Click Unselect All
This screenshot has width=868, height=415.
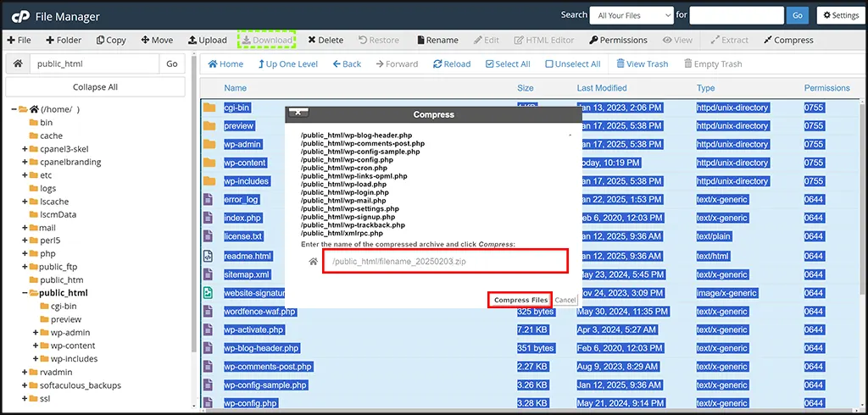point(573,64)
